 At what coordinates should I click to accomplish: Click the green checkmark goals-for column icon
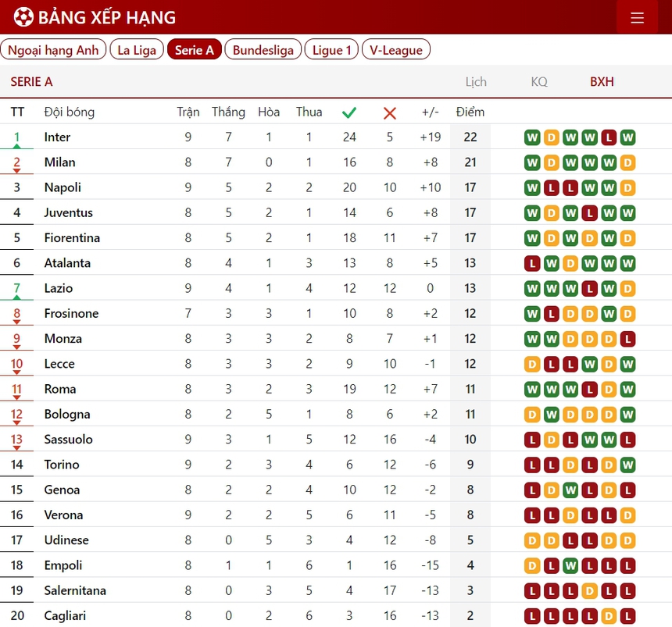click(349, 112)
